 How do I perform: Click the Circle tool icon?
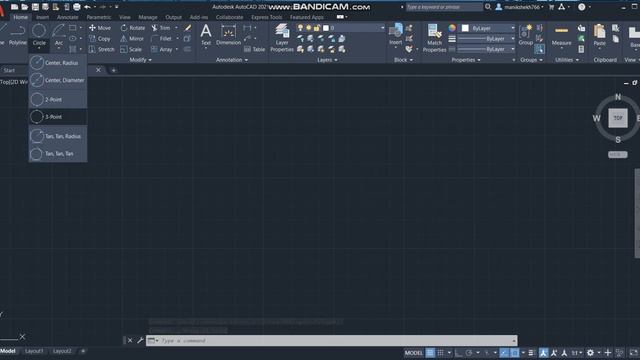click(39, 31)
